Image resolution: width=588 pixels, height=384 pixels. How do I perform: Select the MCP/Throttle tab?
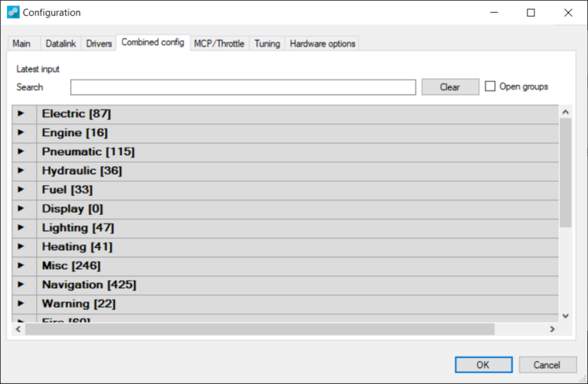(x=219, y=44)
